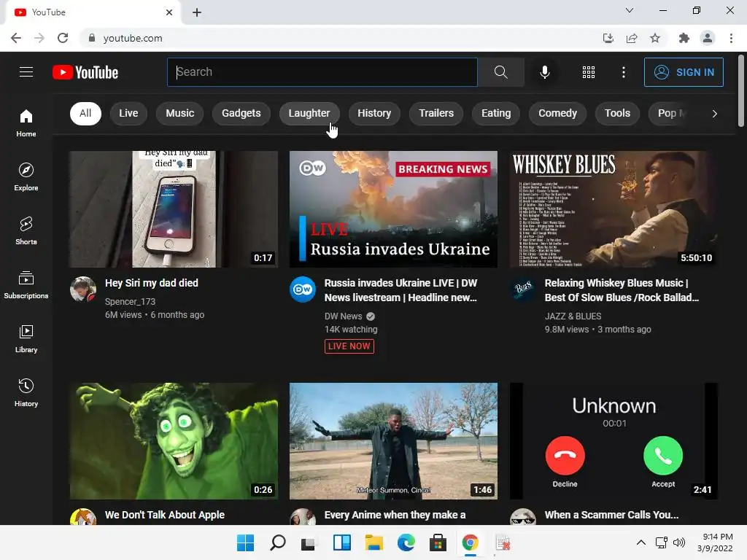This screenshot has width=747, height=560.
Task: Open JAZZ & BLUES channel avatar
Action: click(523, 289)
